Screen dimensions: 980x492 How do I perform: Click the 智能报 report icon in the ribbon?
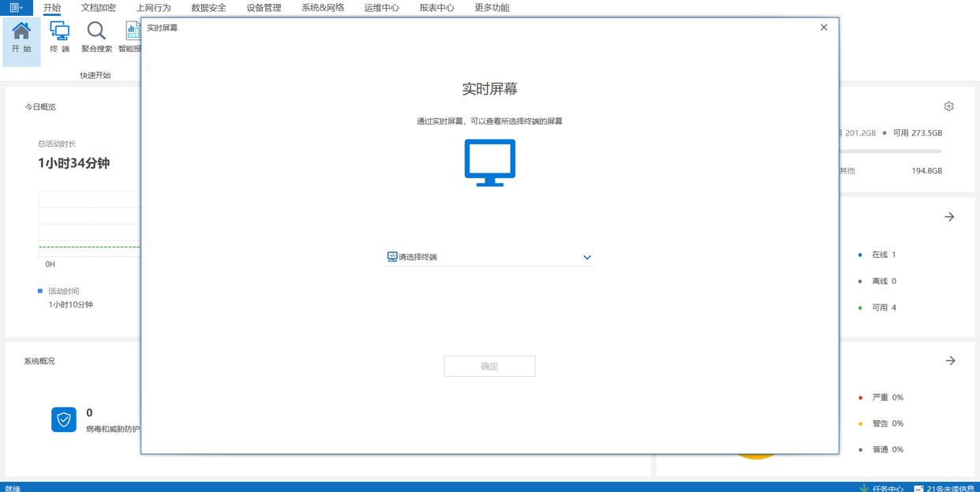pyautogui.click(x=130, y=38)
